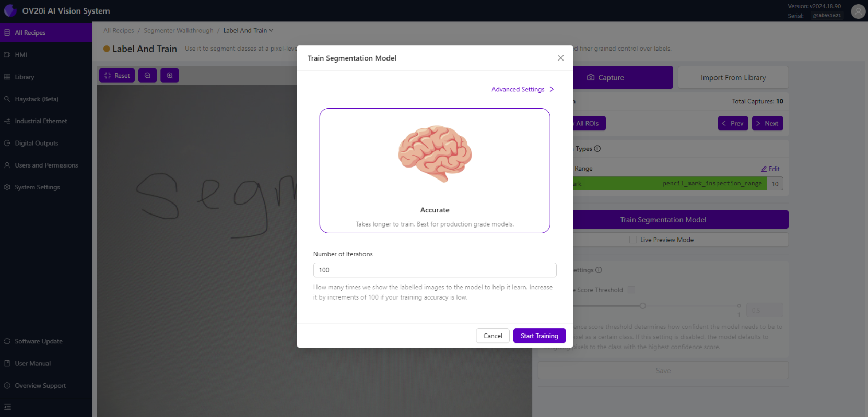Toggle the Score Threshold checkbox

pos(631,290)
